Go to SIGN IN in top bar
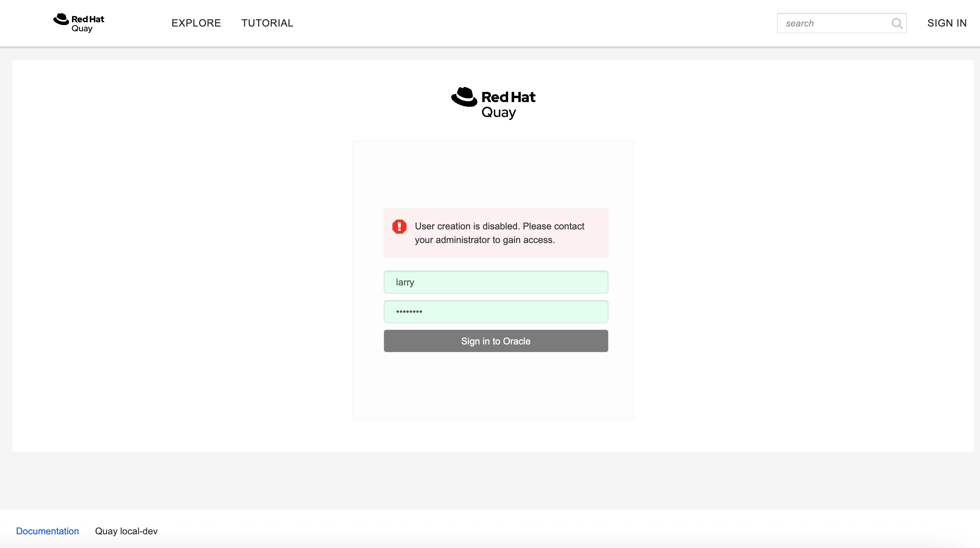This screenshot has height=548, width=980. tap(946, 23)
